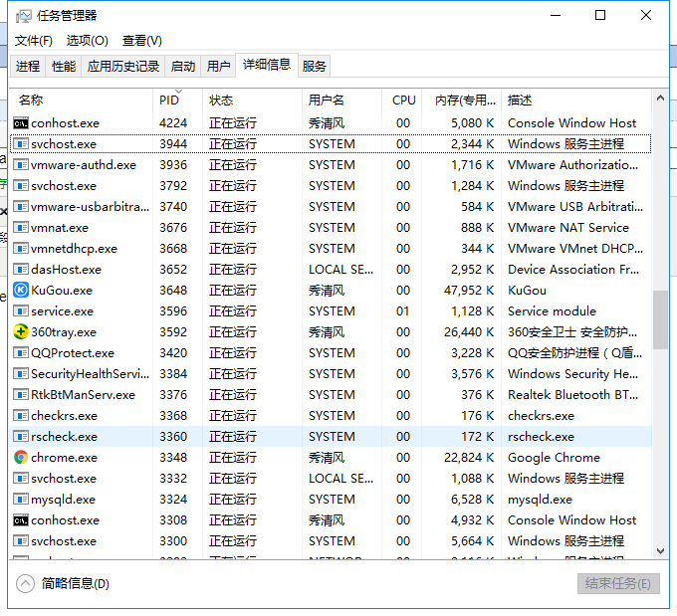Sort by the 状态 column header
This screenshot has height=616, width=677.
pos(252,101)
